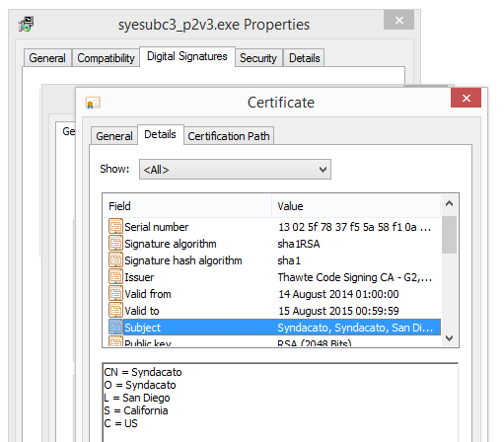Click the Valid from field icon

pos(115,294)
